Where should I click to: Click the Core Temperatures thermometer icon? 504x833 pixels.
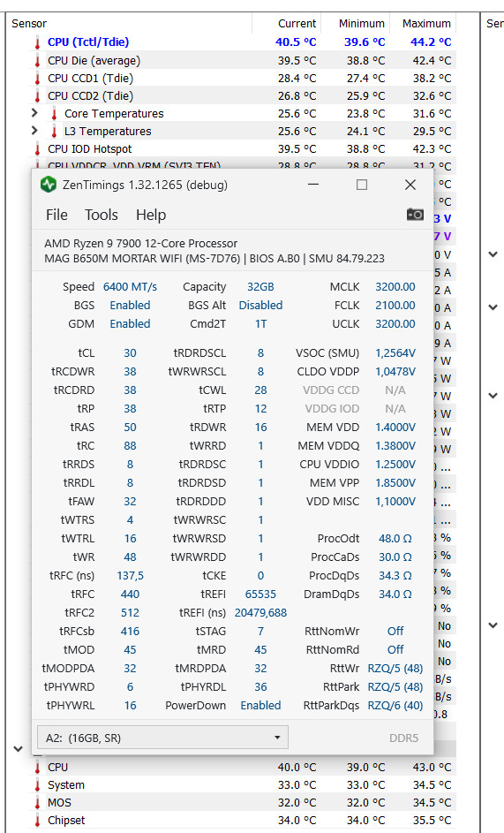54,114
